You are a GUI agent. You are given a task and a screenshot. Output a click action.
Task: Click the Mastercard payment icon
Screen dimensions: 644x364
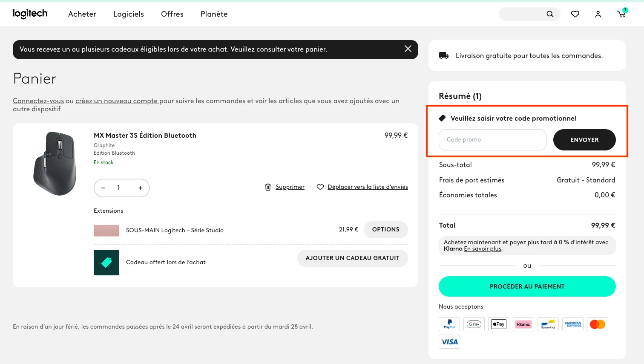[x=598, y=324]
